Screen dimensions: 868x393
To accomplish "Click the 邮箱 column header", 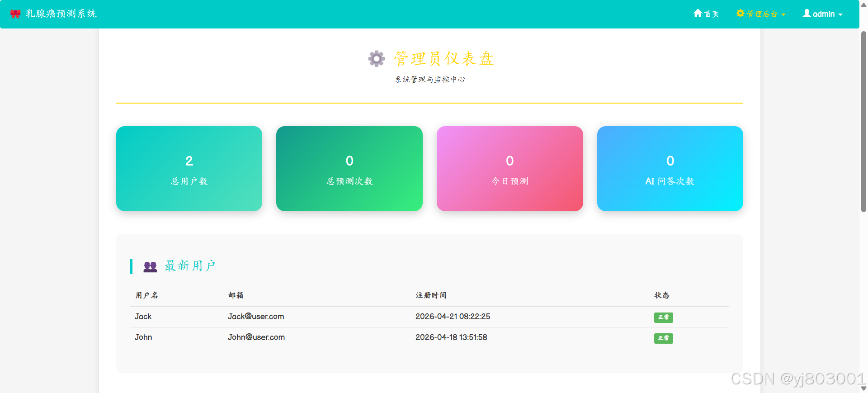I will (x=236, y=295).
